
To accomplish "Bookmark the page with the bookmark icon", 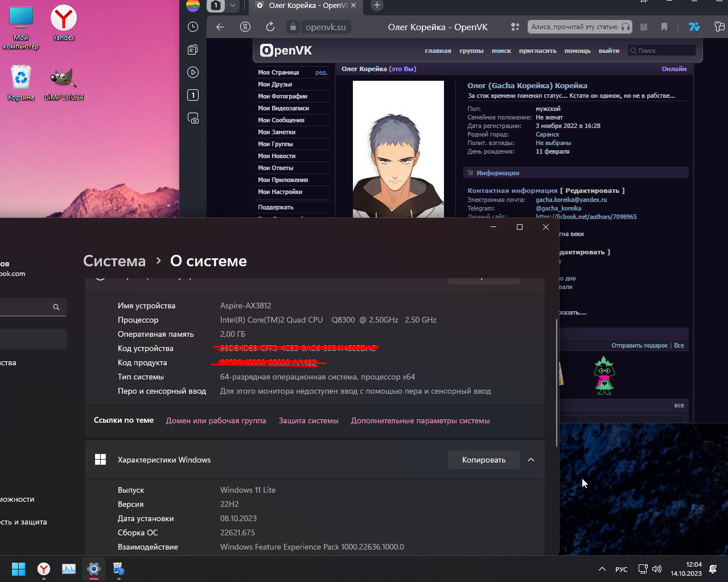I will (x=664, y=27).
